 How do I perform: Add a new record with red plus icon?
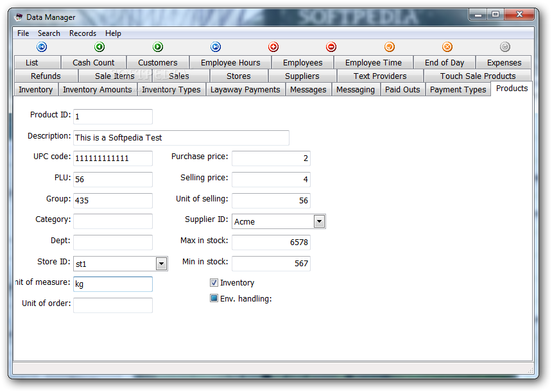pyautogui.click(x=273, y=47)
